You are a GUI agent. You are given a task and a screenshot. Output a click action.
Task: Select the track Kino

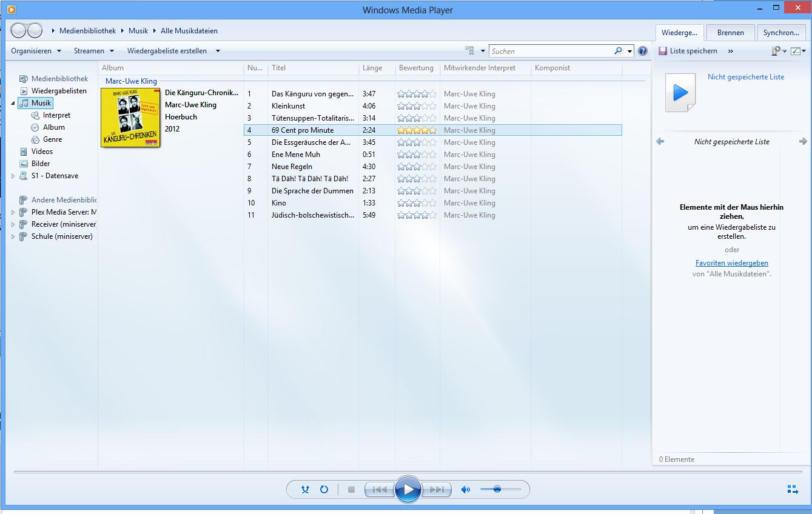(432, 203)
